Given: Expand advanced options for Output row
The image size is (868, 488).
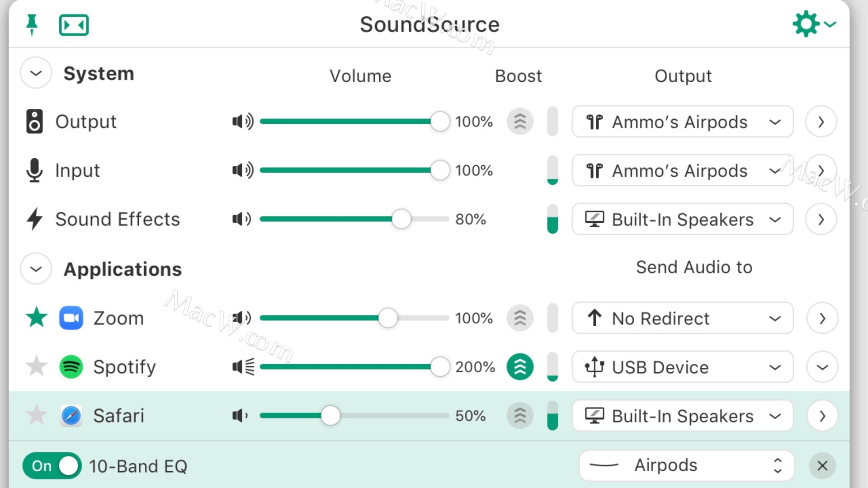Looking at the screenshot, I should (821, 122).
